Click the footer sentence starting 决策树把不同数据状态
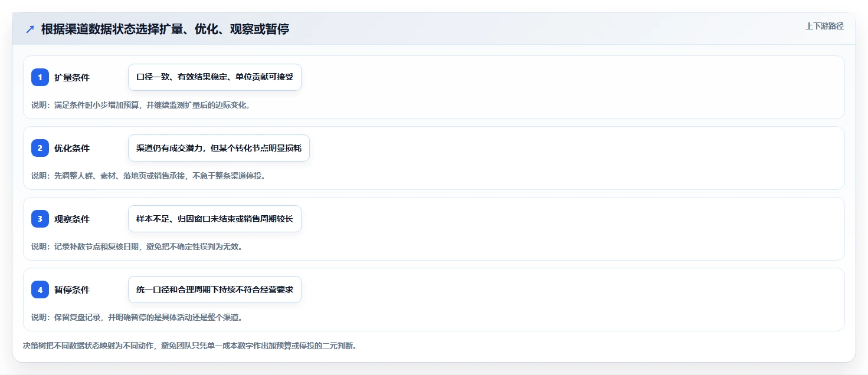 (x=189, y=346)
